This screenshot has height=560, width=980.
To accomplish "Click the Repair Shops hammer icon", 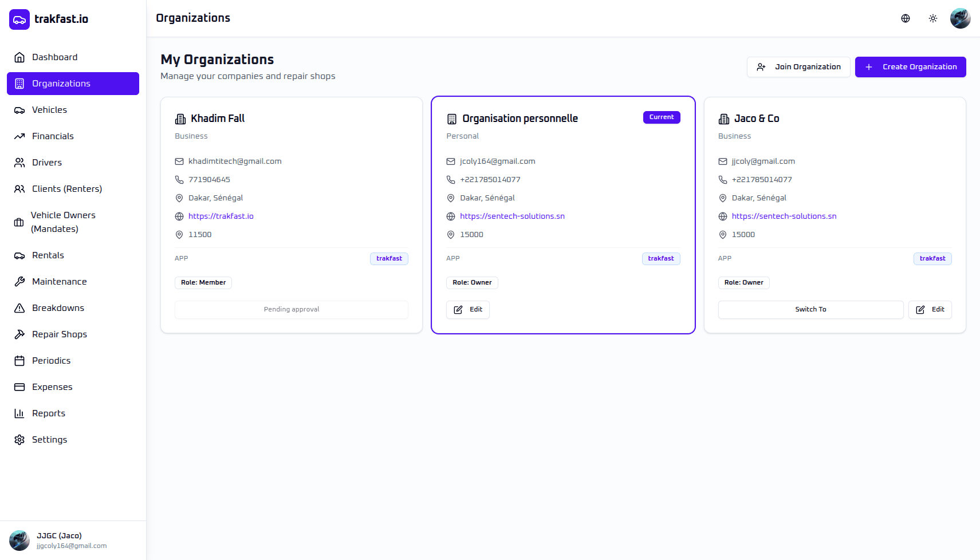I will 19,334.
